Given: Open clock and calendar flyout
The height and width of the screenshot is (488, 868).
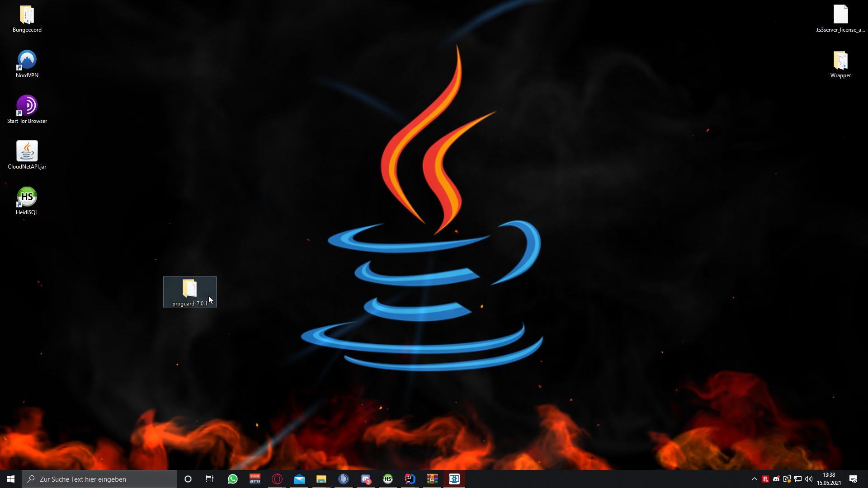Looking at the screenshot, I should [829, 479].
